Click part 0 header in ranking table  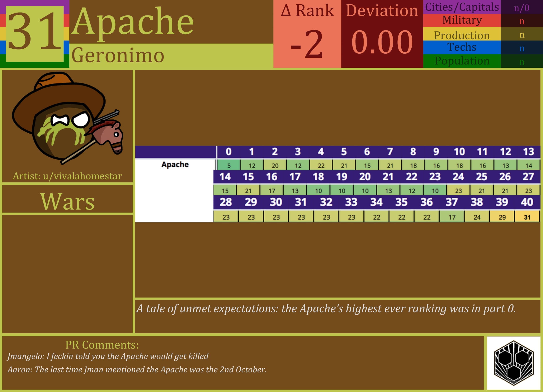point(229,152)
